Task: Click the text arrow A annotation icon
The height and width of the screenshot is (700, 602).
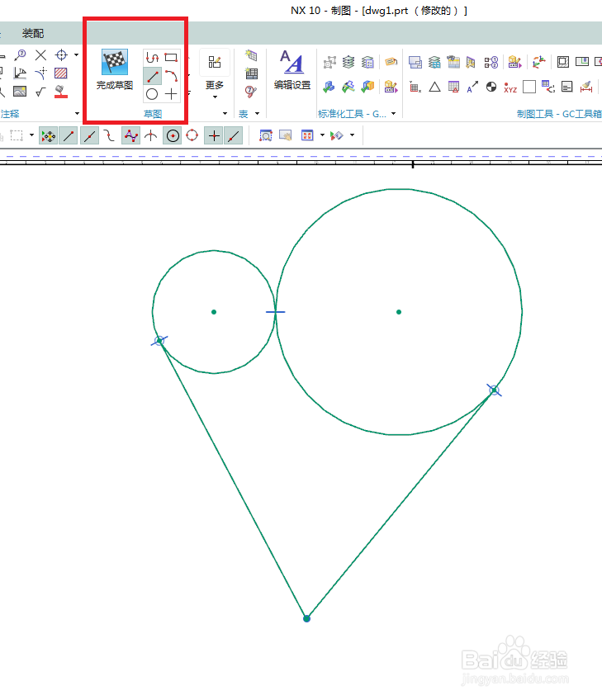Action: click(x=472, y=87)
